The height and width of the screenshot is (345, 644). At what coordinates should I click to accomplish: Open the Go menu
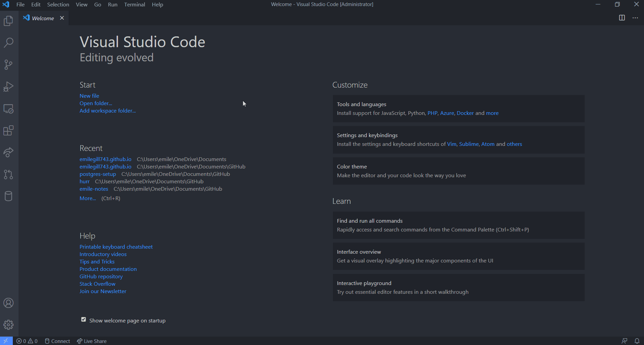click(98, 4)
